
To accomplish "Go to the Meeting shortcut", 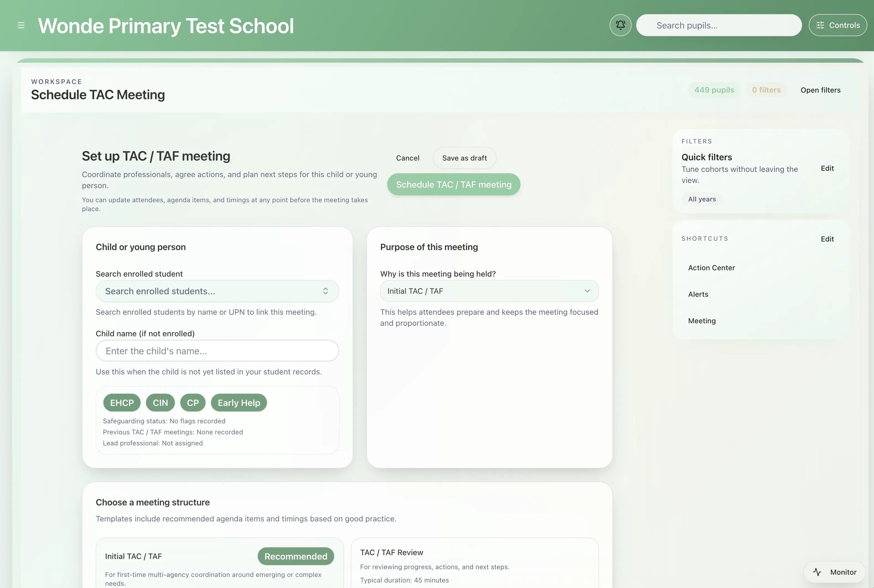I will [x=702, y=321].
